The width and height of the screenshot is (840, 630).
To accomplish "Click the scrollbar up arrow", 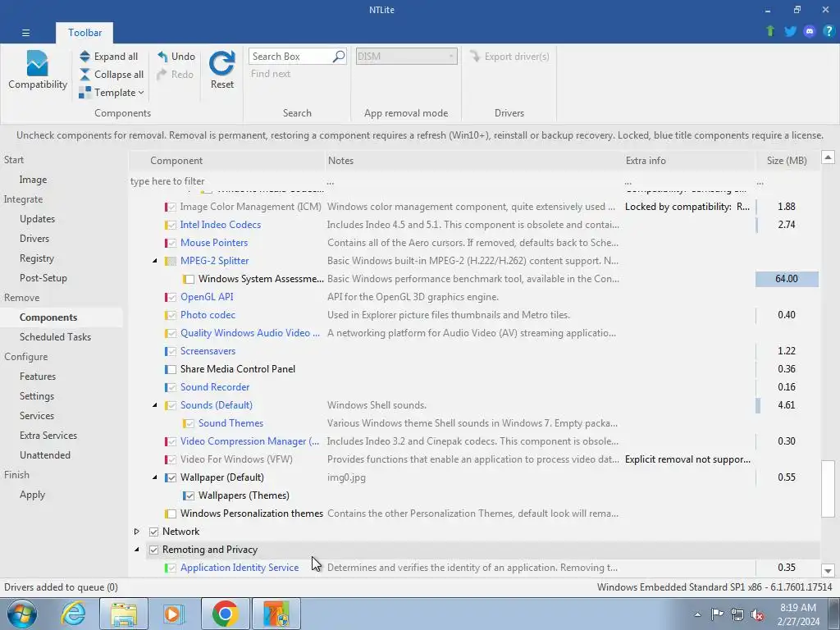I will click(x=829, y=157).
